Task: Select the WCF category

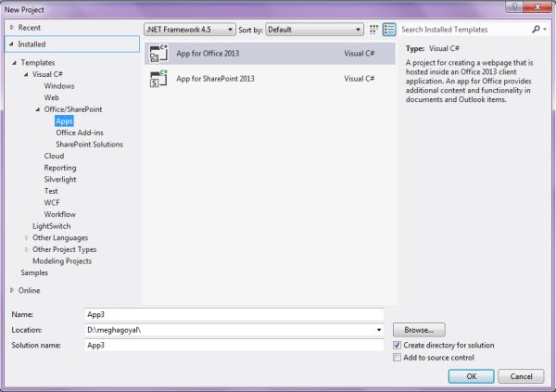Action: click(x=52, y=203)
